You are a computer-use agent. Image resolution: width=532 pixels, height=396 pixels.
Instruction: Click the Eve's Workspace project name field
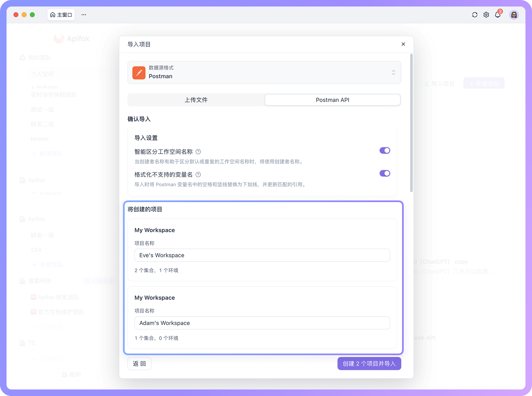pos(262,255)
